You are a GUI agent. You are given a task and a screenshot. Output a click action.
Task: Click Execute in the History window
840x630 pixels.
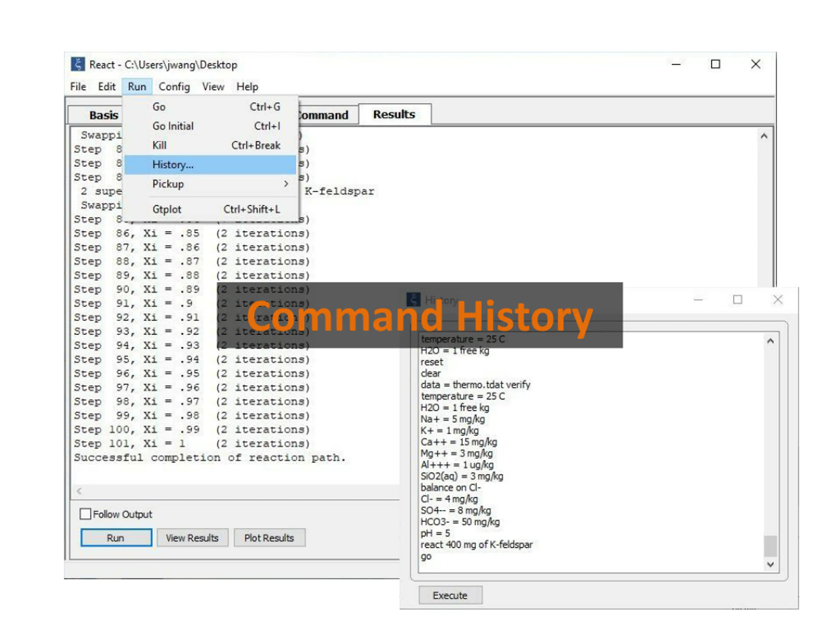(x=451, y=595)
